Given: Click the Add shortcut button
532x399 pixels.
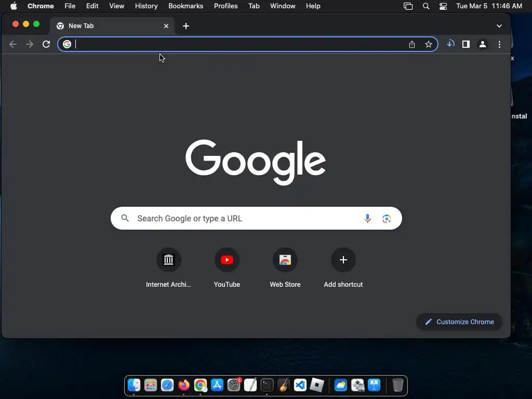Looking at the screenshot, I should click(343, 268).
